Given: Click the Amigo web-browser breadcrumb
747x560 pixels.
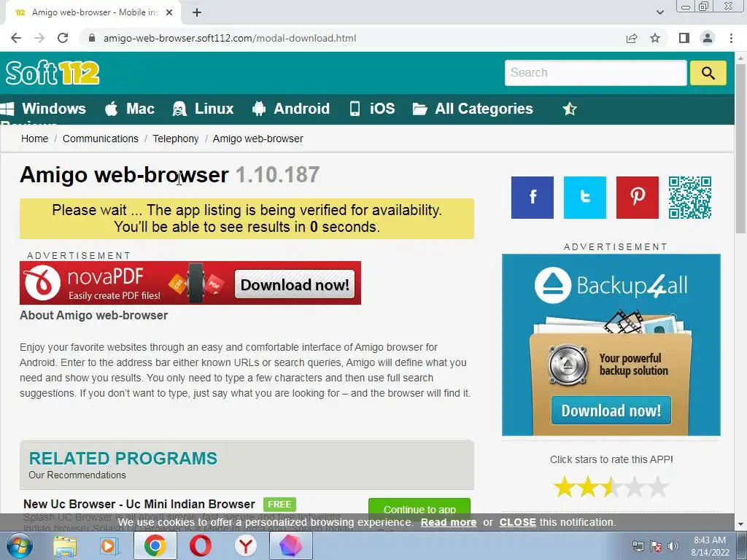Looking at the screenshot, I should pos(258,139).
